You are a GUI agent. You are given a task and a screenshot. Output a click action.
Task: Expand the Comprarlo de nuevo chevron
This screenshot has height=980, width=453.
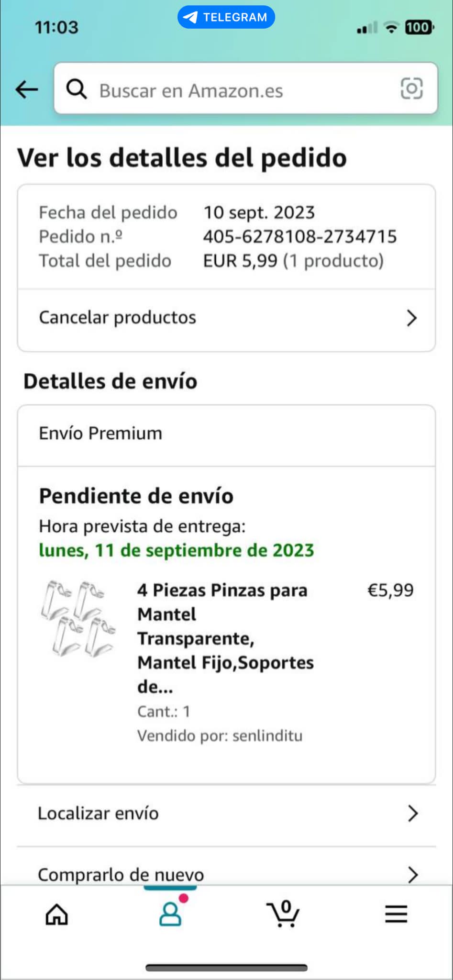coord(412,874)
